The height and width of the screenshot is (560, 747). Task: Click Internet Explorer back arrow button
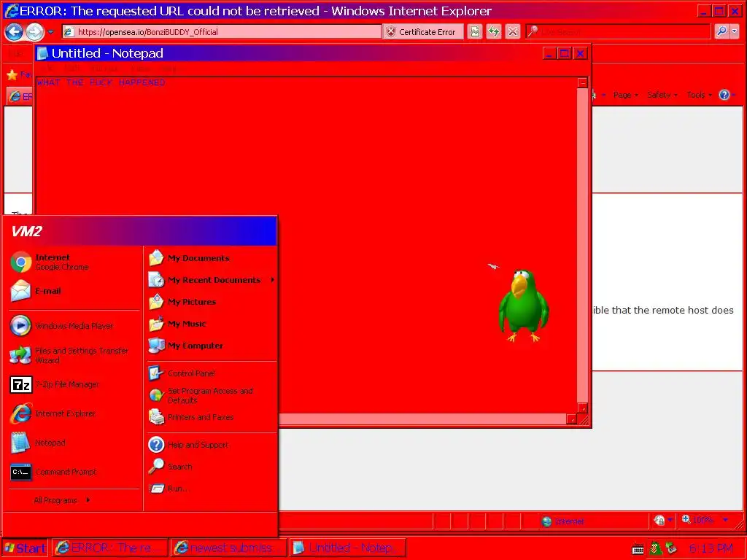click(14, 32)
